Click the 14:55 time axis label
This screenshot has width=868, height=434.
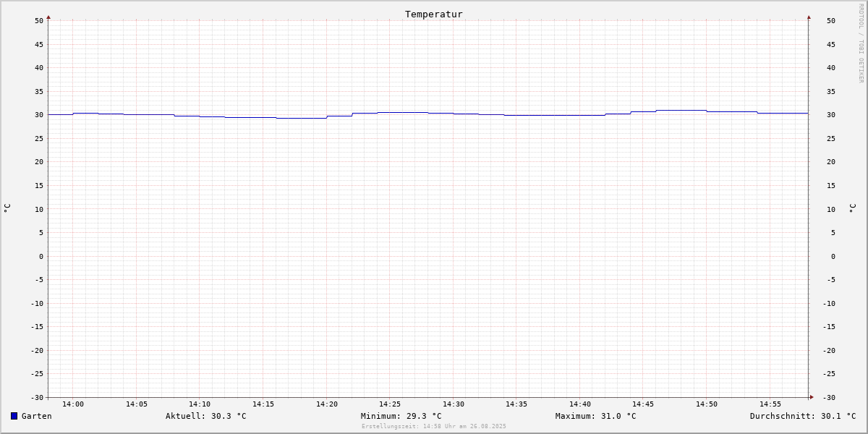[x=770, y=404]
